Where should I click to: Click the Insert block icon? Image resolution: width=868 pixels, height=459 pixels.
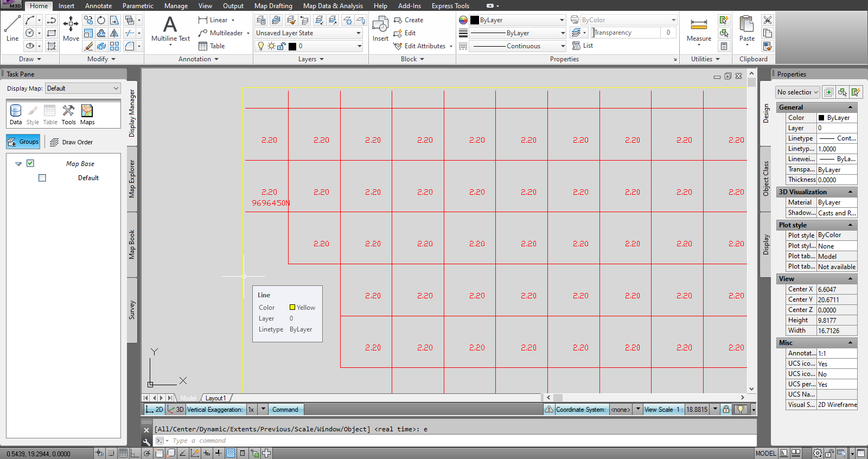click(x=380, y=28)
